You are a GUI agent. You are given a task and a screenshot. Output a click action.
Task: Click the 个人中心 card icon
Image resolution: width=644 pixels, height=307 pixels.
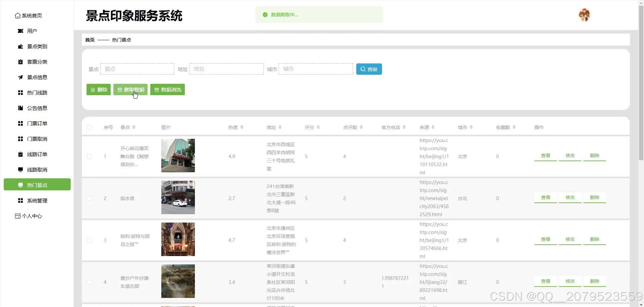[18, 216]
